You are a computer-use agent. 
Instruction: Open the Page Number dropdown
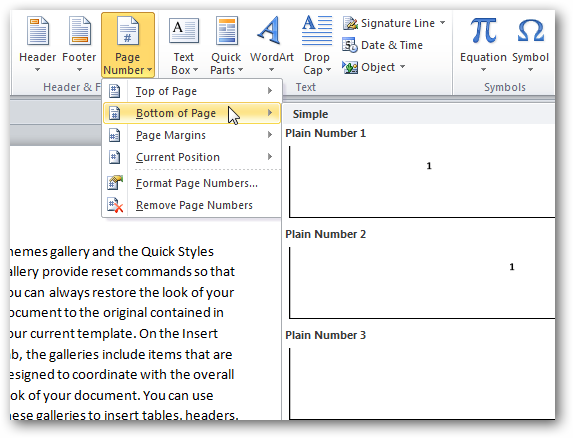(x=128, y=45)
